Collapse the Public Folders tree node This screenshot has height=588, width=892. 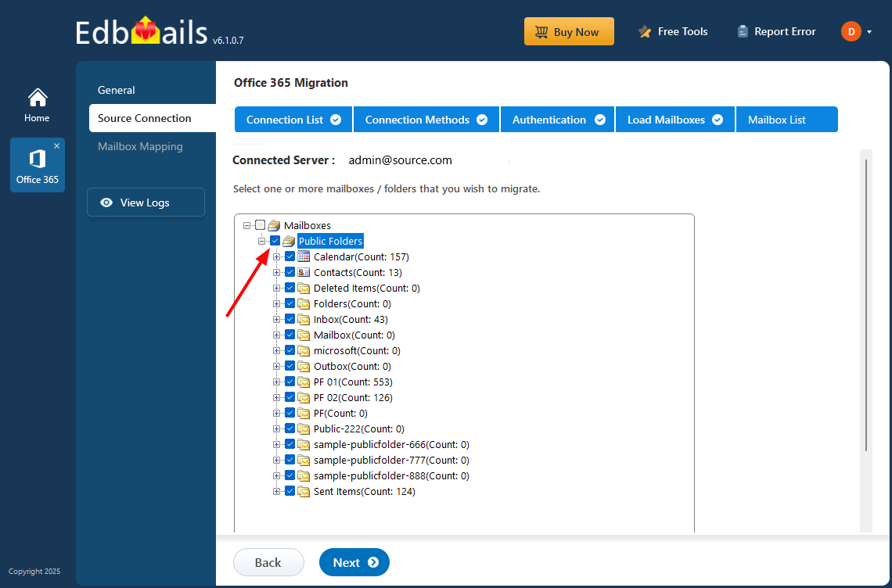click(261, 241)
